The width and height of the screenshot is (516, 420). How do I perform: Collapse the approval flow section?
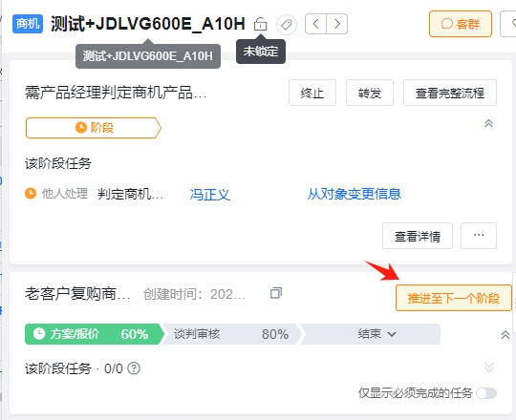click(488, 123)
